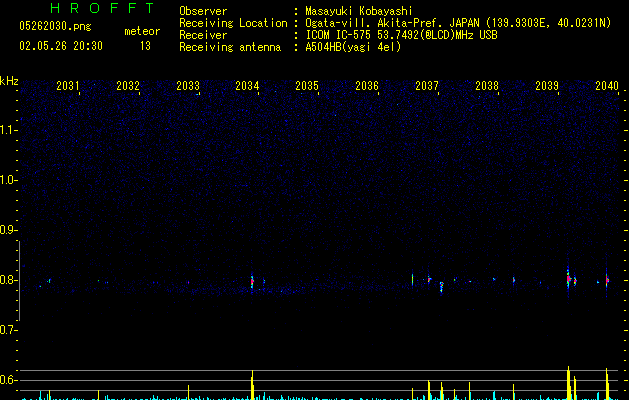Image resolution: width=629 pixels, height=400 pixels.
Task: Select the file name 05262030.png
Action: [x=55, y=26]
